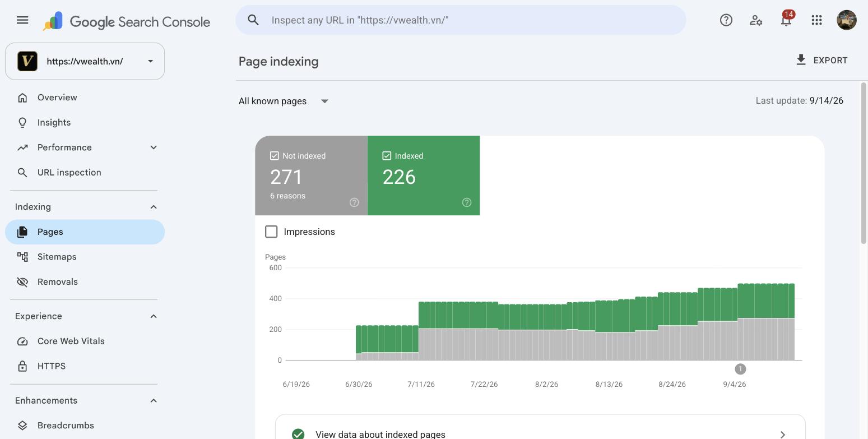The height and width of the screenshot is (439, 868).
Task: Click the HTTPS padlock icon
Action: [22, 366]
